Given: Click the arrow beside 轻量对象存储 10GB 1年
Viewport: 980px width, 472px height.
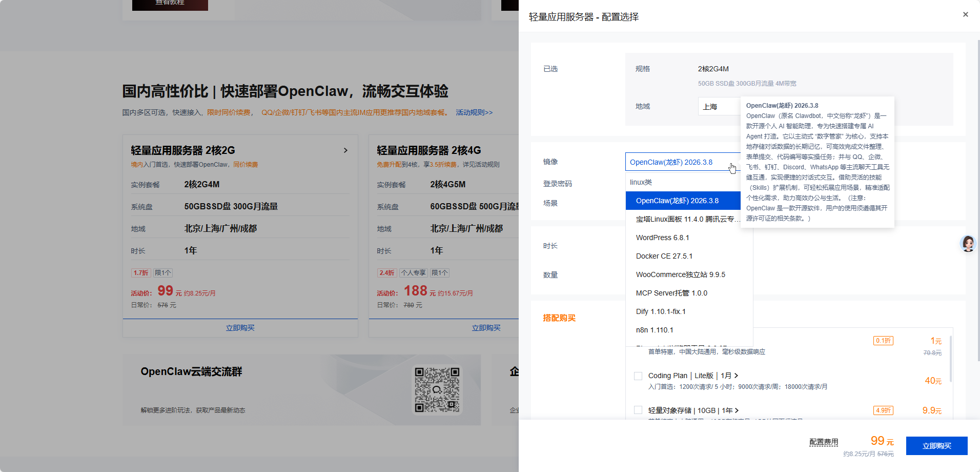Looking at the screenshot, I should pos(737,410).
